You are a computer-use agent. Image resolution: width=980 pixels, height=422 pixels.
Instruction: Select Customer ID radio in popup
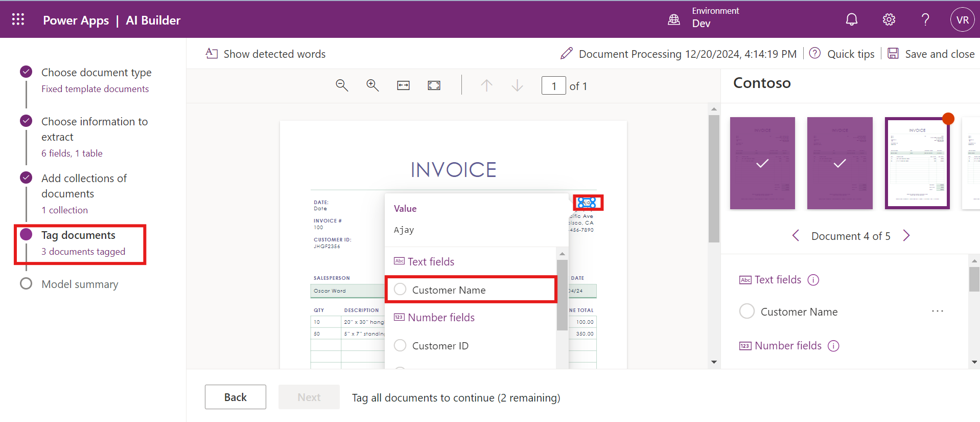(x=400, y=346)
